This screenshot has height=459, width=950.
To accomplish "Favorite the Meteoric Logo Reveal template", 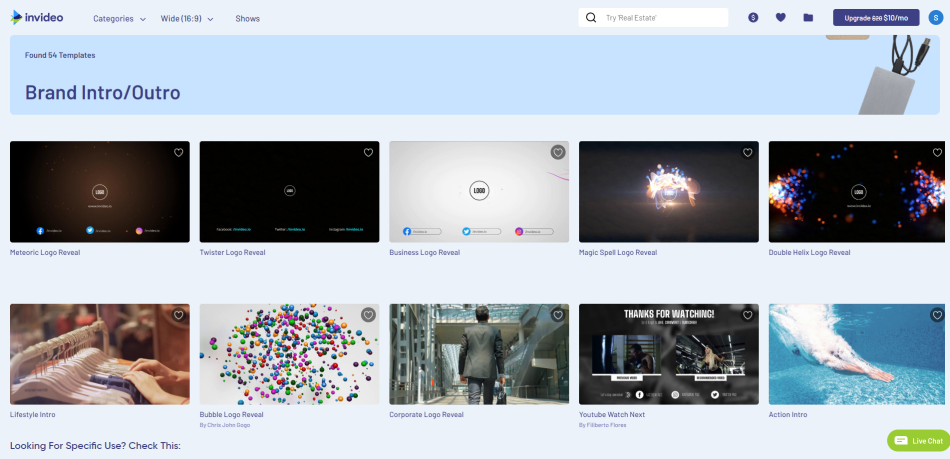I will tap(179, 153).
